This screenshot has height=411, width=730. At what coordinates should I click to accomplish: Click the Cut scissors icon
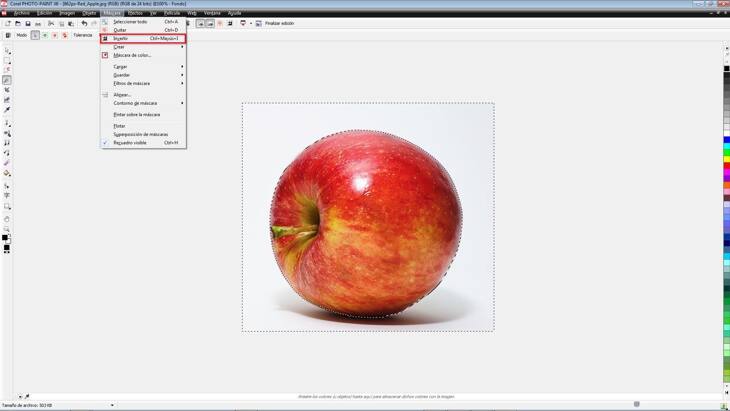(x=50, y=23)
